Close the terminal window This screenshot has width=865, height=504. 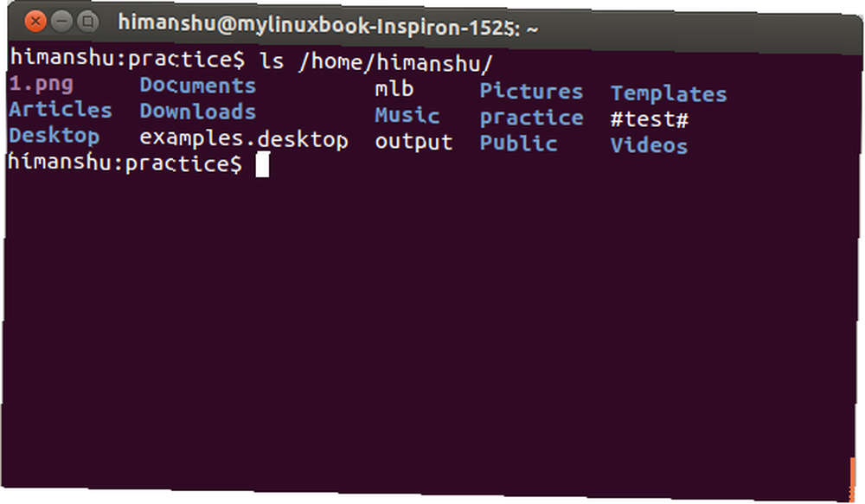click(x=35, y=22)
